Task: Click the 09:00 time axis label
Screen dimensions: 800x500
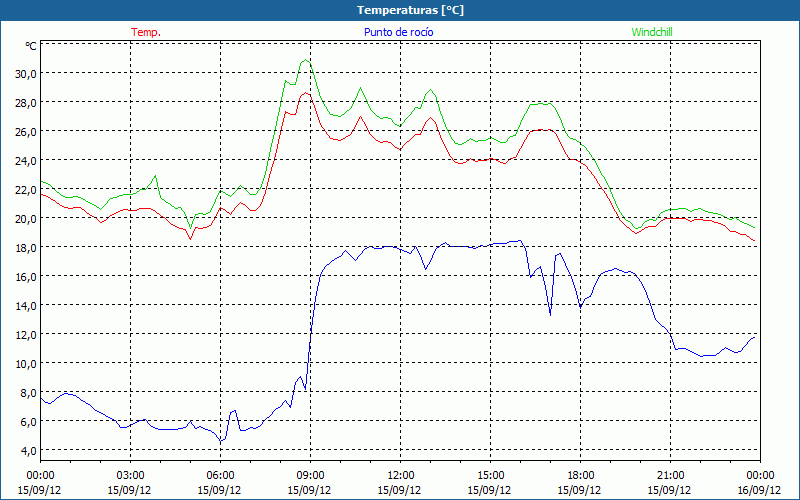Action: coord(310,476)
